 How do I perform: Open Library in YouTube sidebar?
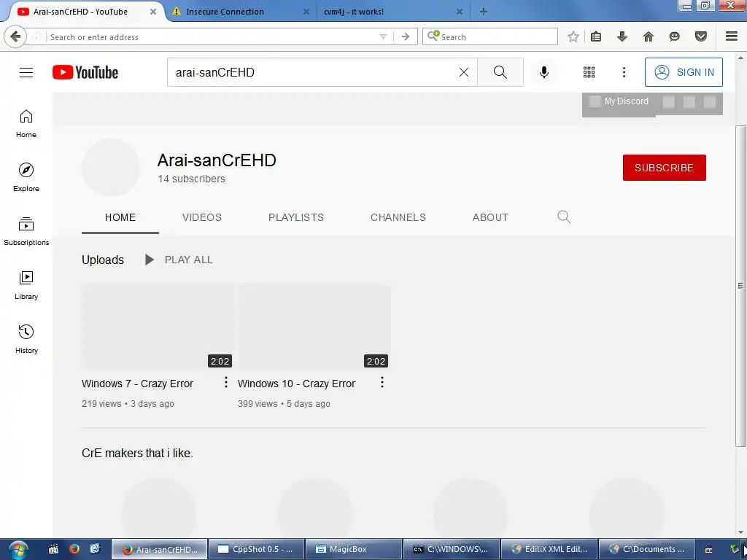26,285
